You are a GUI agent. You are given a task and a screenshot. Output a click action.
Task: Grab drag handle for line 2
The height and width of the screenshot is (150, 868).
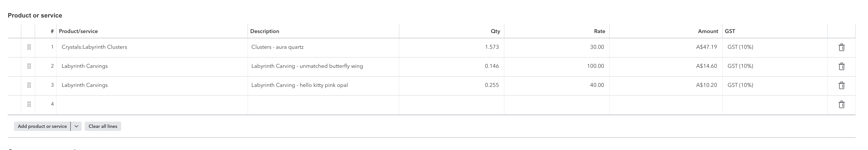pyautogui.click(x=29, y=66)
